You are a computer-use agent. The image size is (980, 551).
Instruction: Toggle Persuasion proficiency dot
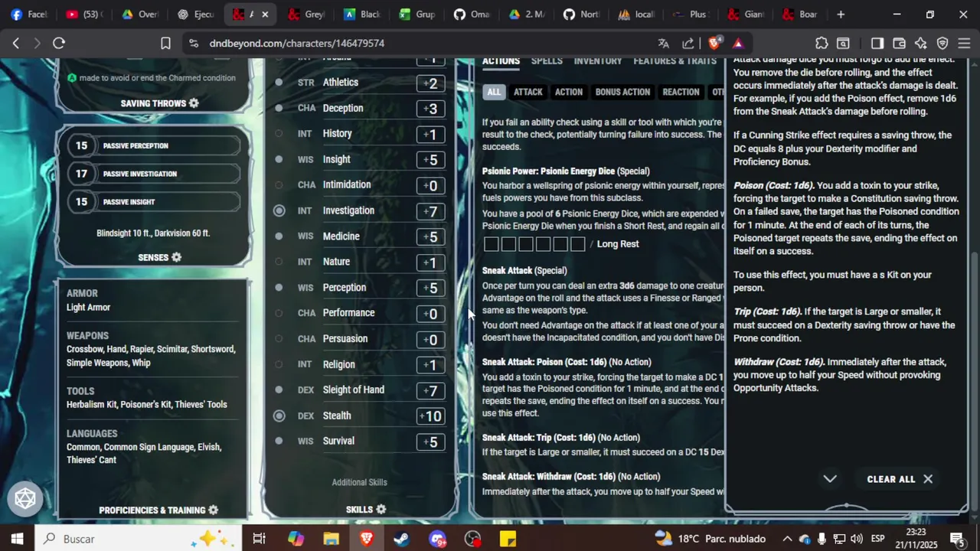click(279, 338)
